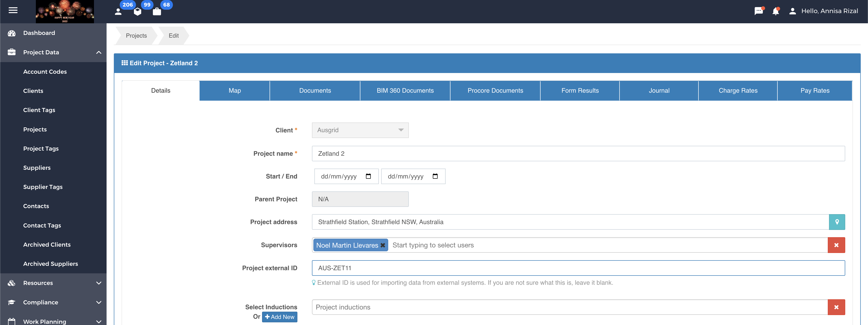Click the Compliance graduation cap icon

[12, 302]
